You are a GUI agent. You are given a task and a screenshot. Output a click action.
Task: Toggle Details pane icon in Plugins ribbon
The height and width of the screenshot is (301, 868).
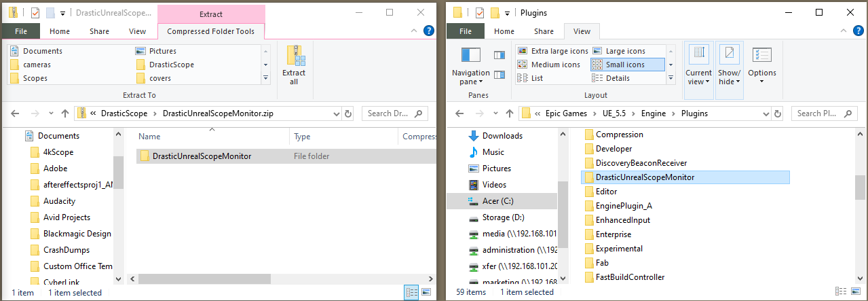(x=499, y=75)
